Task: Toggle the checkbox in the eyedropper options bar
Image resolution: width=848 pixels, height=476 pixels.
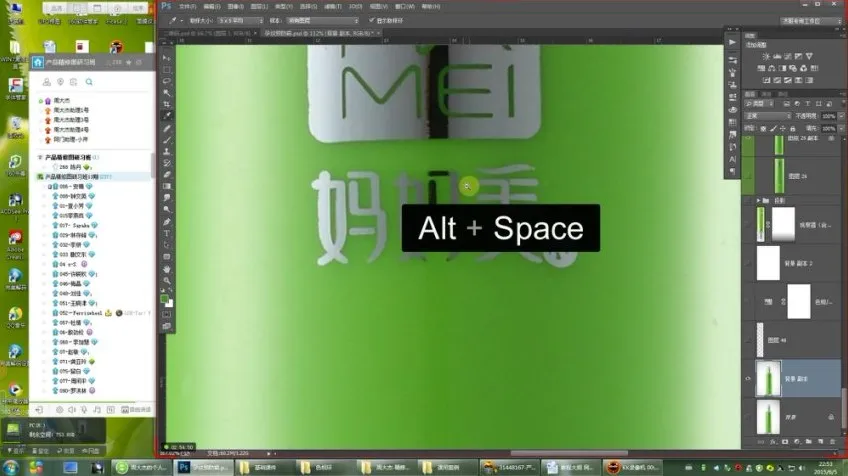Action: 371,20
